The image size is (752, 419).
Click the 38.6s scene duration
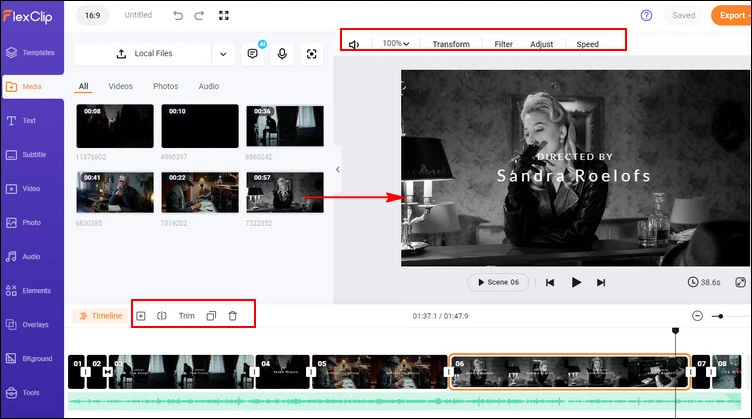click(x=704, y=282)
